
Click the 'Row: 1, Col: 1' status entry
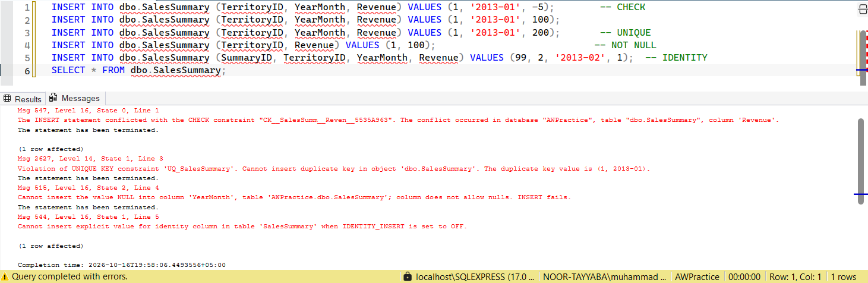[x=795, y=276]
